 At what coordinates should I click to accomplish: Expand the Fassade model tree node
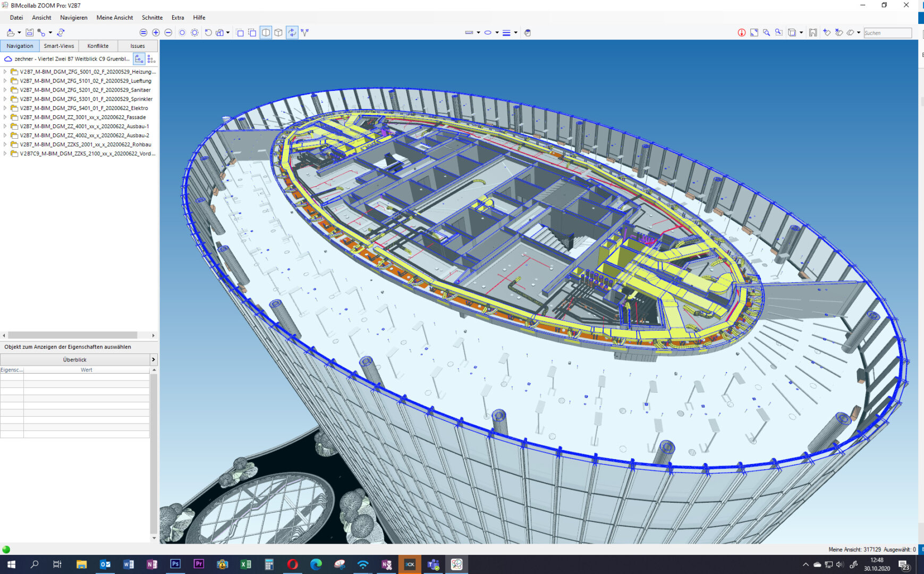point(5,117)
